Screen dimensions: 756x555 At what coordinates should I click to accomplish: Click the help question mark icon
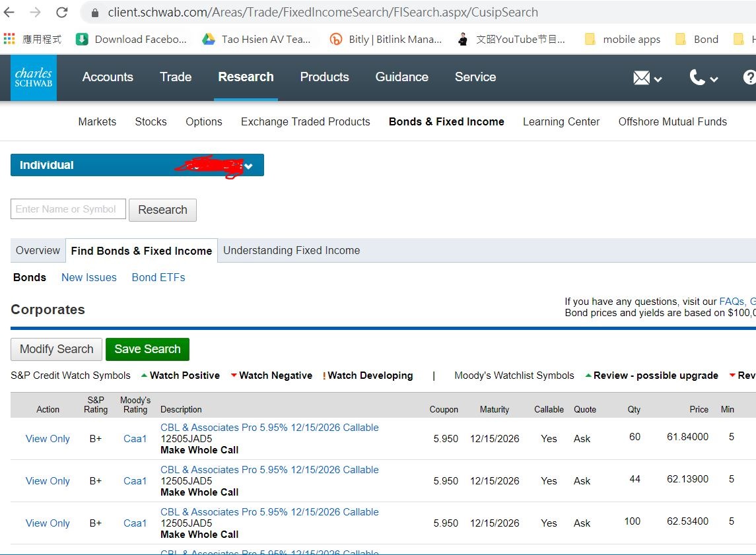[x=749, y=77]
